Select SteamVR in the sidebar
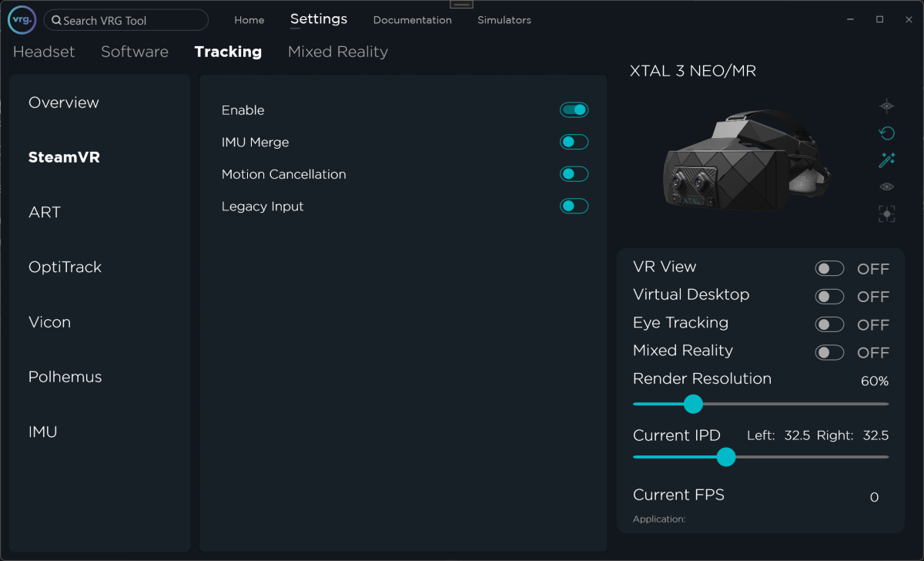Screen dimensions: 924x561 (x=65, y=157)
